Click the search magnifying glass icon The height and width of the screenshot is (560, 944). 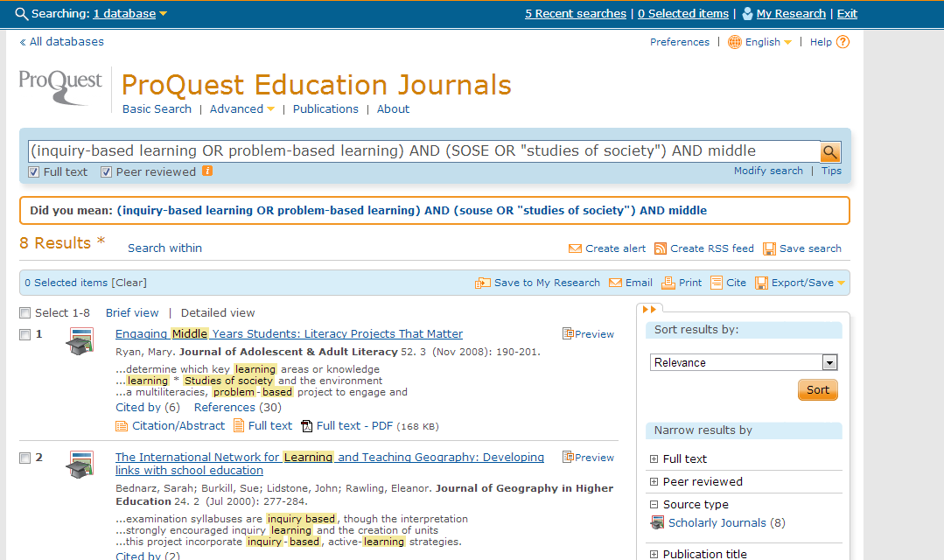(829, 151)
